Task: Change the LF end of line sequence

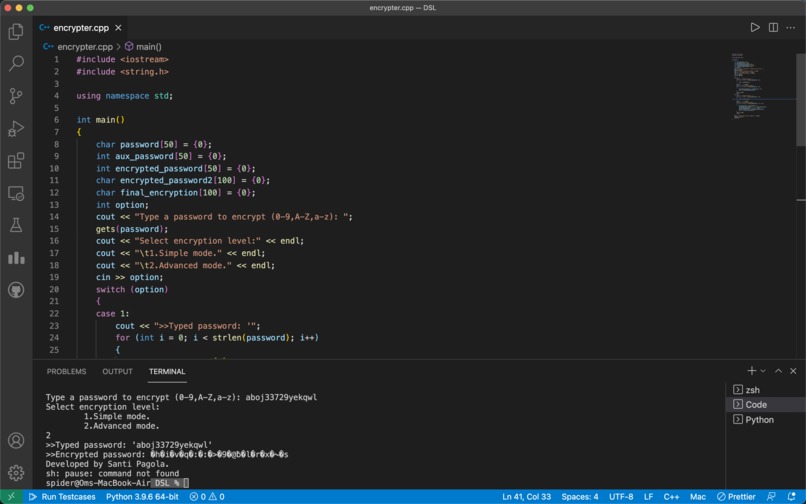Action: coord(649,496)
